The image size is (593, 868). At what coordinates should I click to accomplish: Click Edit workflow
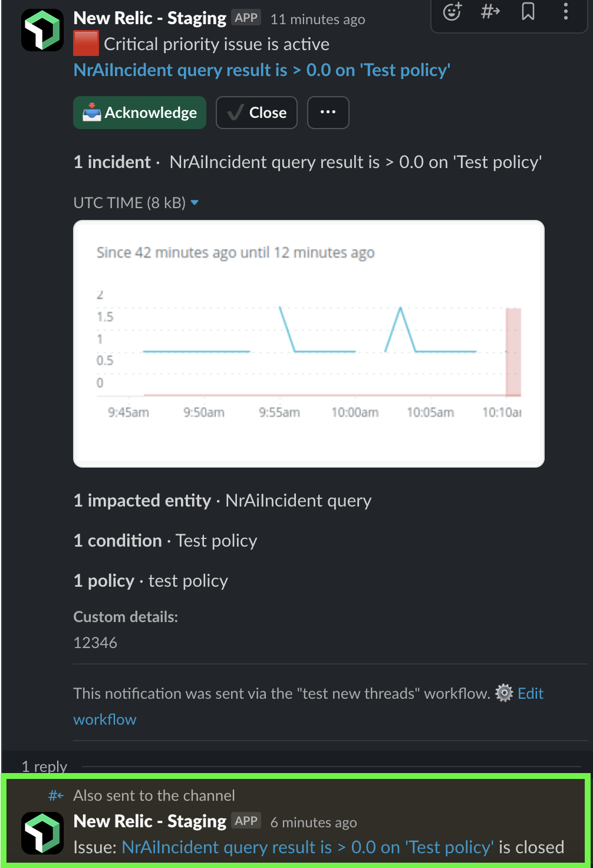click(529, 693)
